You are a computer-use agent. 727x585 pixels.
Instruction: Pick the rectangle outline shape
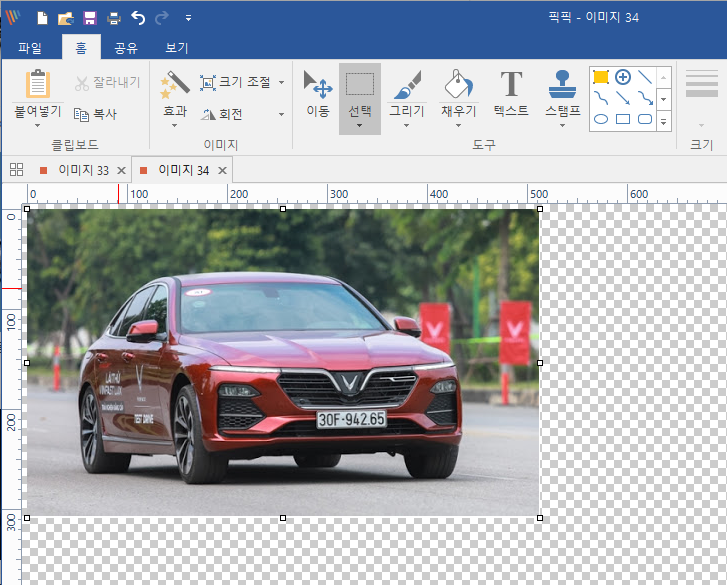623,119
